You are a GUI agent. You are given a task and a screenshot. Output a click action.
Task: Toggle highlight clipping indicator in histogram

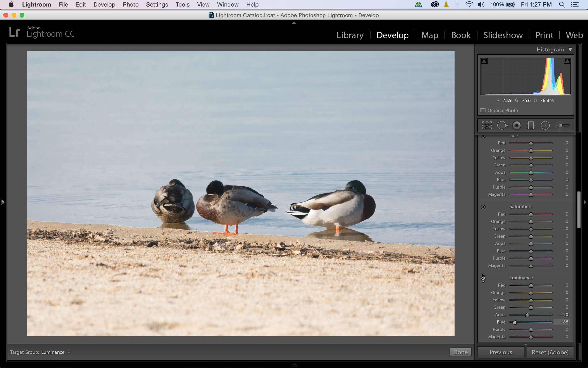click(567, 61)
